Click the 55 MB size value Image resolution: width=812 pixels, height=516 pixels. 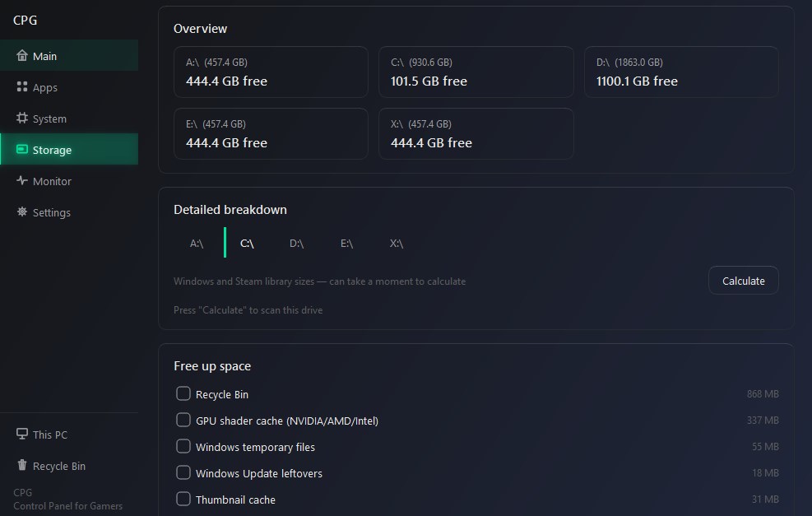pyautogui.click(x=765, y=447)
